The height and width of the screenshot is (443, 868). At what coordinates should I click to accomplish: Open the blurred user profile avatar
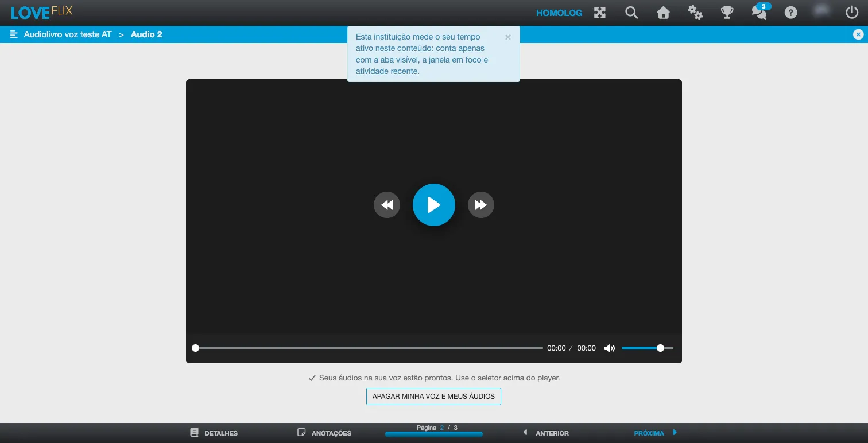[x=822, y=10]
